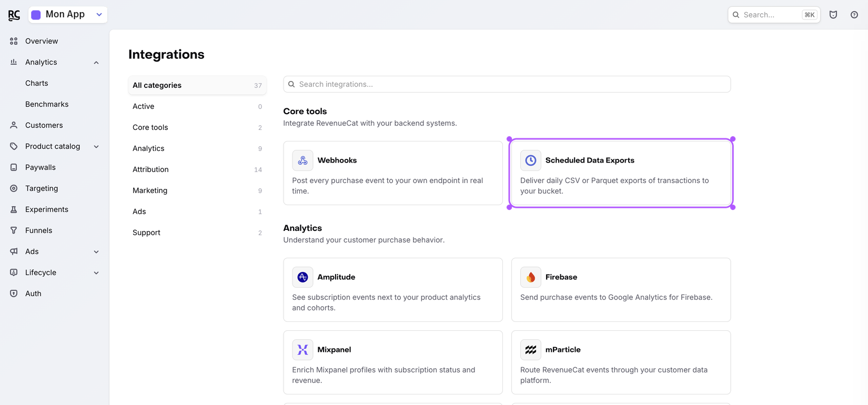Click the Product catalog tag icon
This screenshot has height=405, width=868.
coord(14,146)
